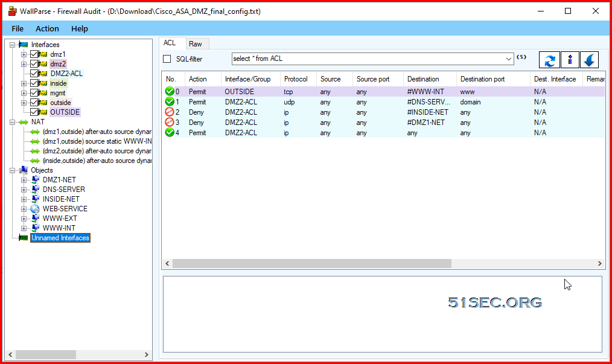This screenshot has height=364, width=612.
Task: Toggle the DMZ2-ACL tree checkbox
Action: [34, 74]
